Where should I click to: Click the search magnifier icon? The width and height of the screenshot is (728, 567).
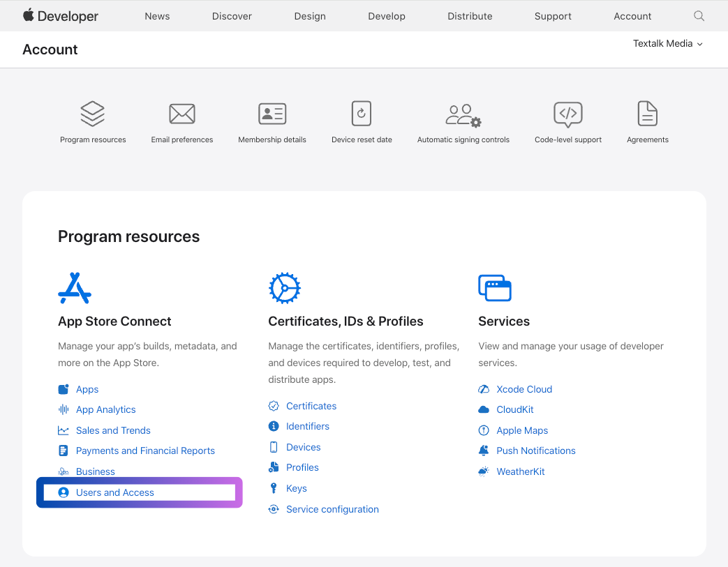(699, 16)
